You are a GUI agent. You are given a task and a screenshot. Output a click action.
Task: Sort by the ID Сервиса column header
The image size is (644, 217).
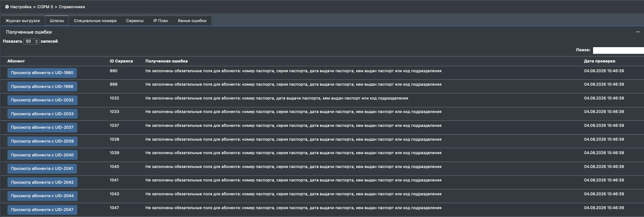click(121, 61)
